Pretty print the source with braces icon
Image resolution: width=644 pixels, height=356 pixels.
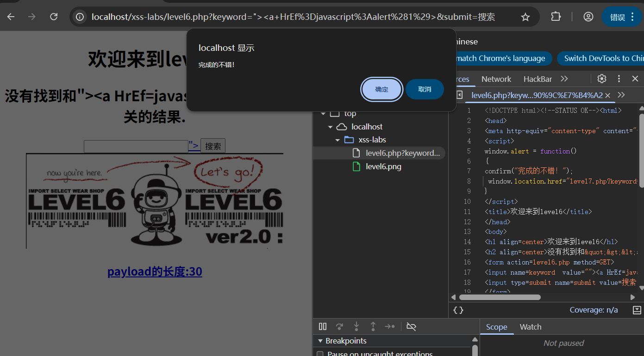[458, 310]
